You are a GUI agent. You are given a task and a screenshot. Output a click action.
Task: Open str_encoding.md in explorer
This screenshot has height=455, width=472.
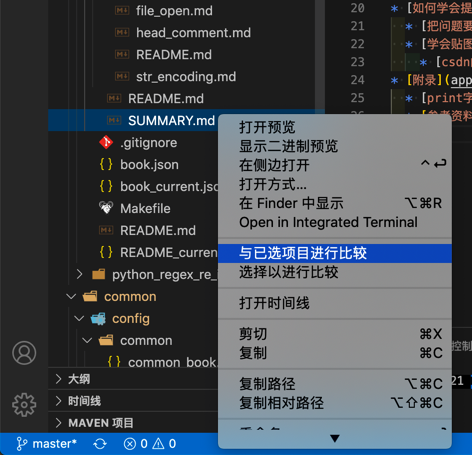click(186, 77)
